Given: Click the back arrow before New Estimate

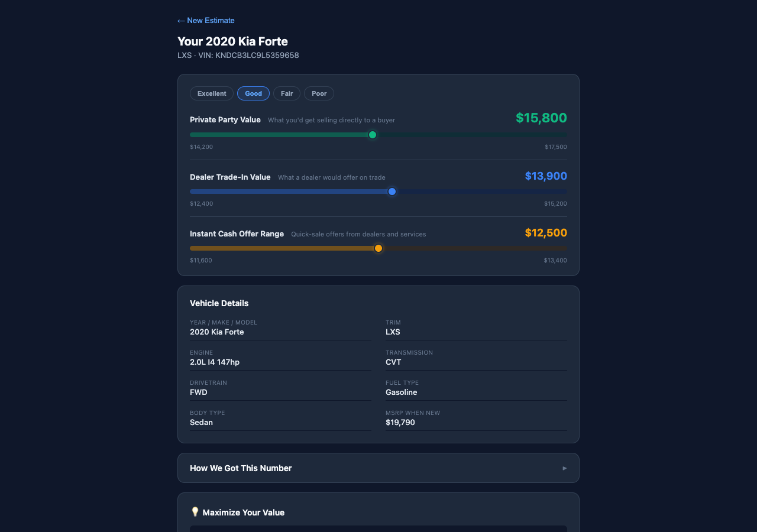Looking at the screenshot, I should point(181,20).
